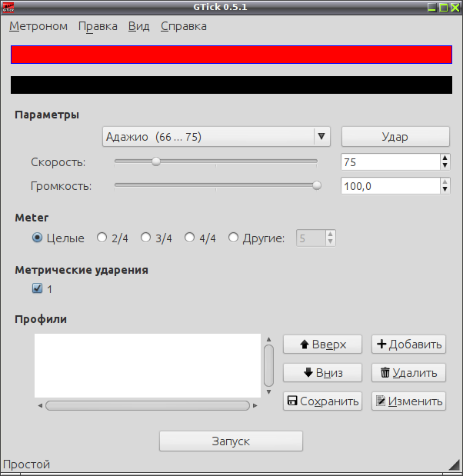Click the Удар tap button
The height and width of the screenshot is (476, 463).
pos(395,137)
